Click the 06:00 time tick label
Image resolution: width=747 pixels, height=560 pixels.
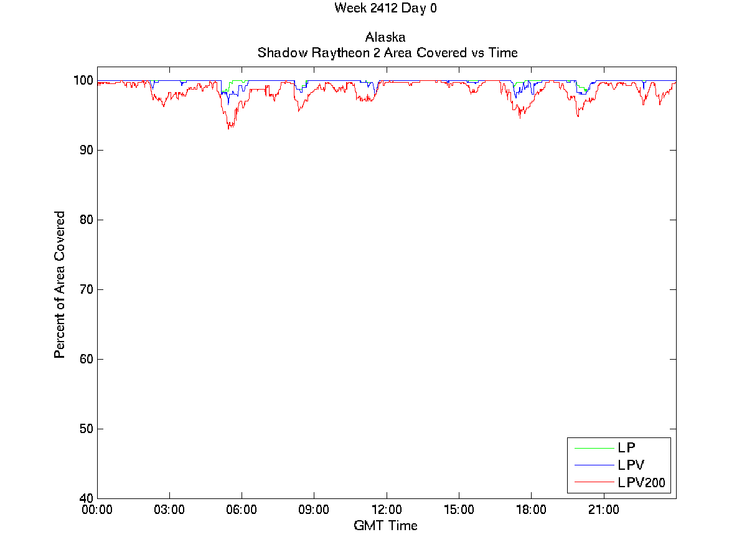click(242, 510)
